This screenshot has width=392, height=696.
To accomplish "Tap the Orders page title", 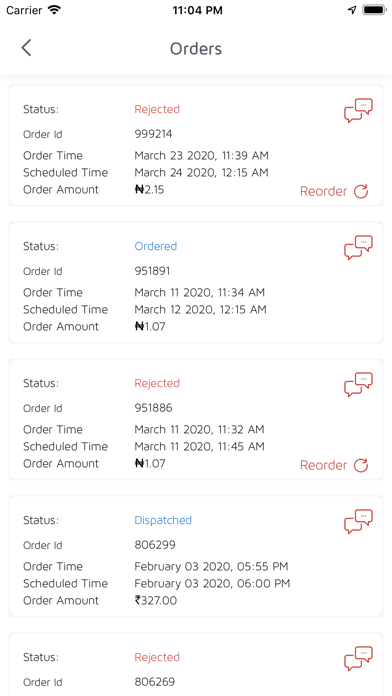I will tap(196, 48).
